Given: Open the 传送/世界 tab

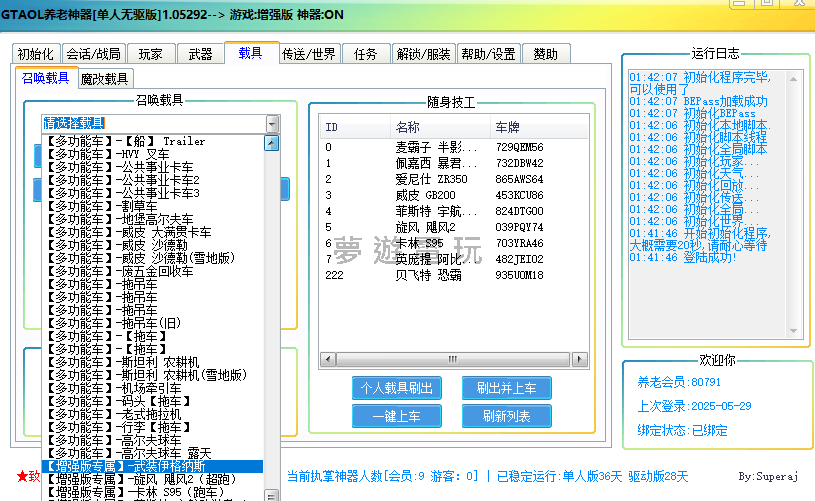Looking at the screenshot, I should (309, 54).
